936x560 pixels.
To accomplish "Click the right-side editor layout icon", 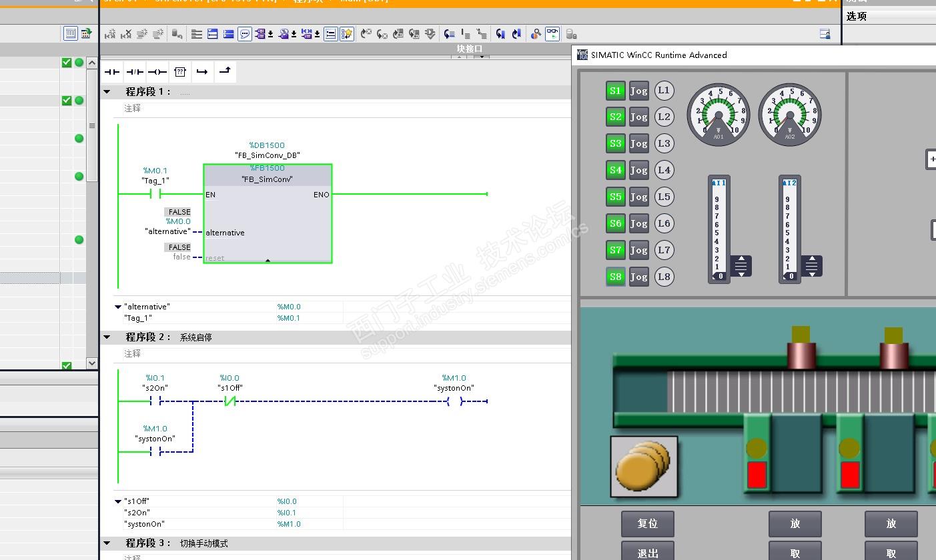I will 825,34.
